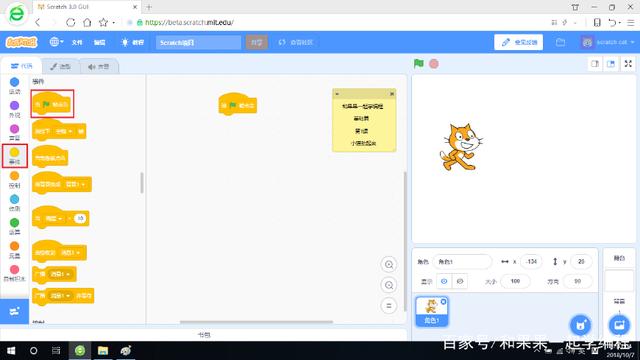The image size is (640, 360).
Task: Click the See Community button
Action: [296, 42]
